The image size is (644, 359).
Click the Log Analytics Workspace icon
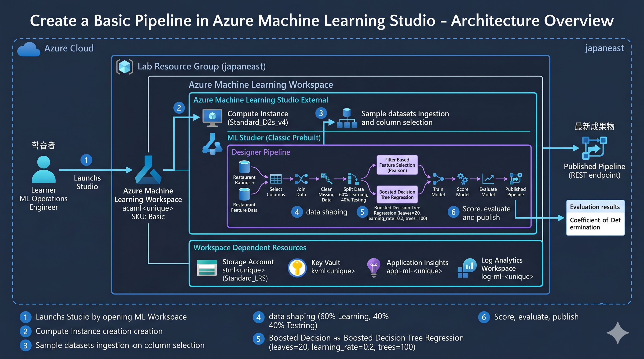coord(467,268)
